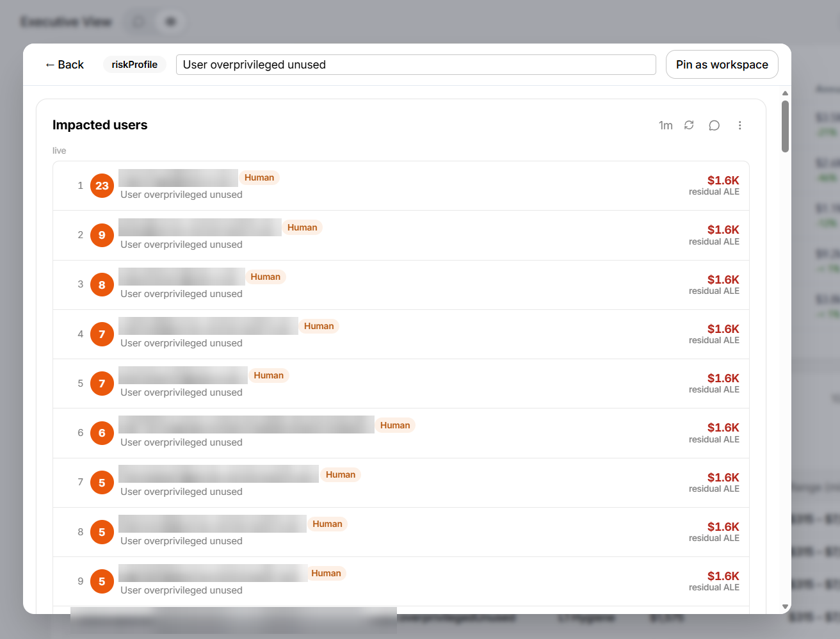Viewport: 840px width, 639px height.
Task: Focus the User overprivileged unused title field
Action: click(x=416, y=65)
